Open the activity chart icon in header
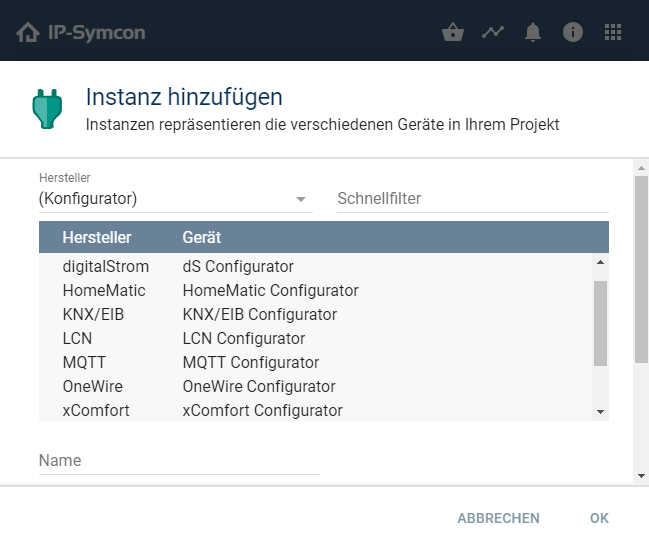This screenshot has width=649, height=551. [492, 32]
